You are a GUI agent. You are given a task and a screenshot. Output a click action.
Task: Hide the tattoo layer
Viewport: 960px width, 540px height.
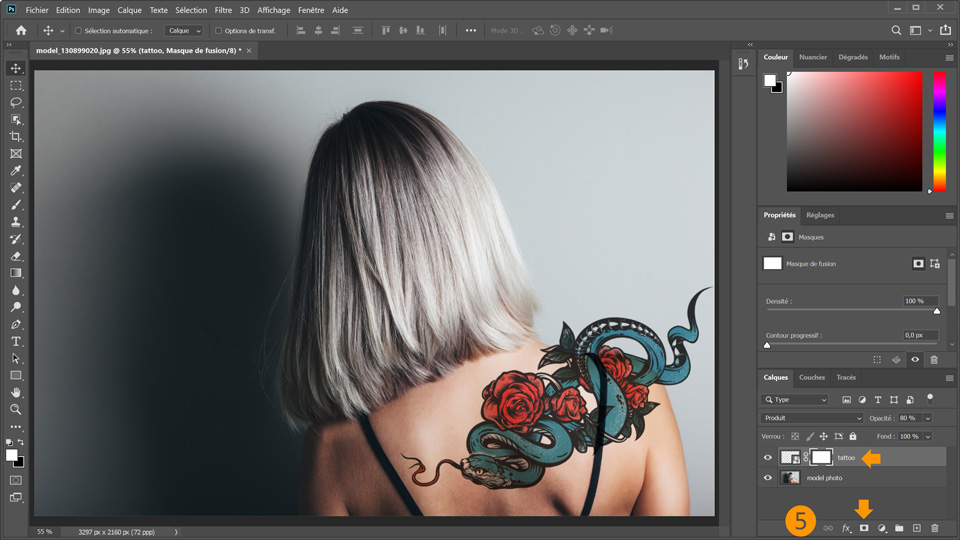pyautogui.click(x=768, y=457)
